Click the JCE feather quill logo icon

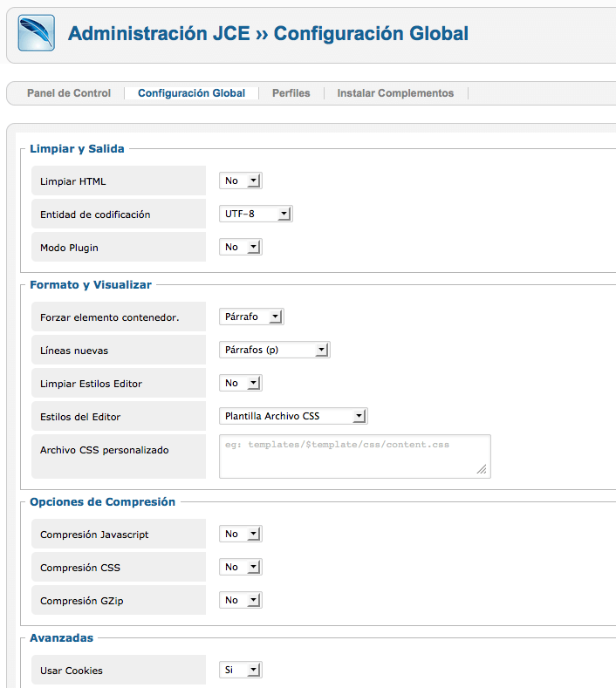[37, 33]
